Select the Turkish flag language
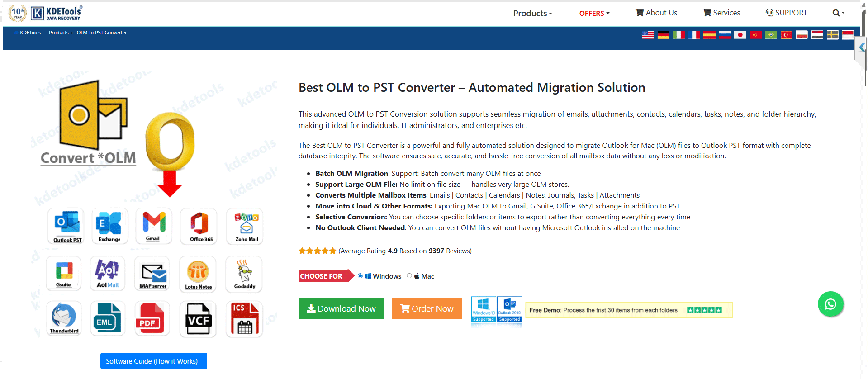 coord(786,35)
